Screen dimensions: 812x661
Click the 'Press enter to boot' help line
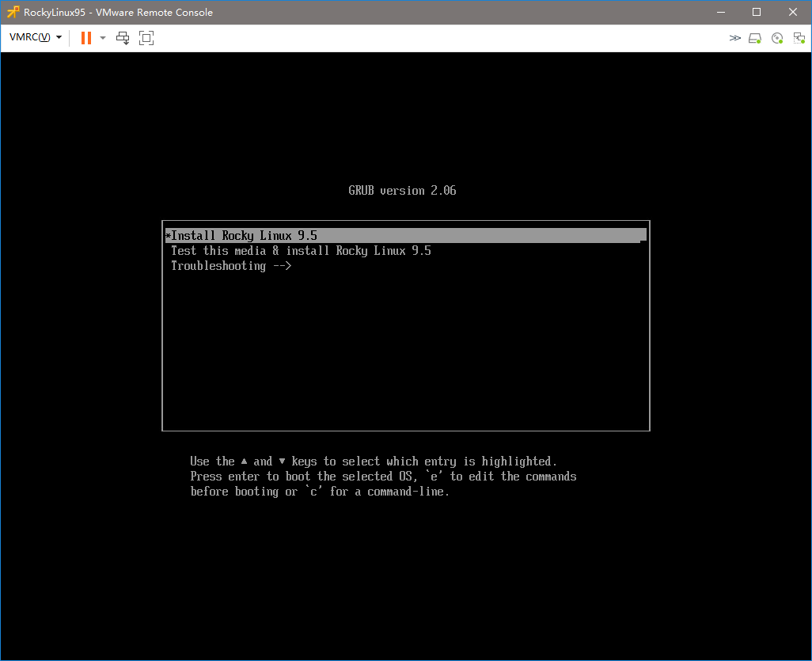tap(383, 476)
